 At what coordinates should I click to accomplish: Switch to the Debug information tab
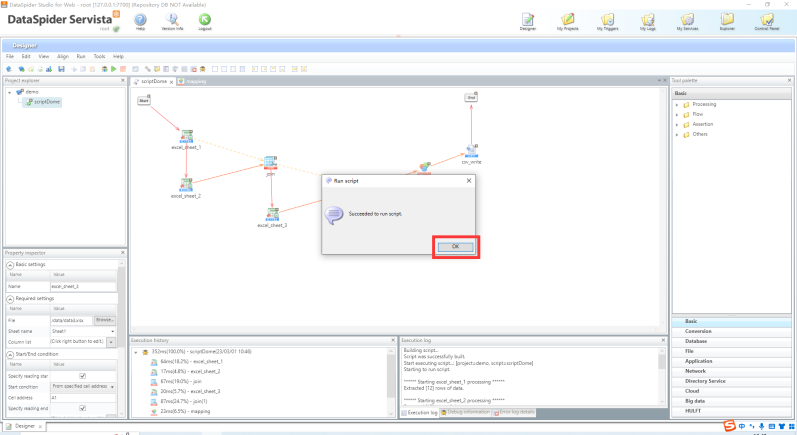point(465,412)
